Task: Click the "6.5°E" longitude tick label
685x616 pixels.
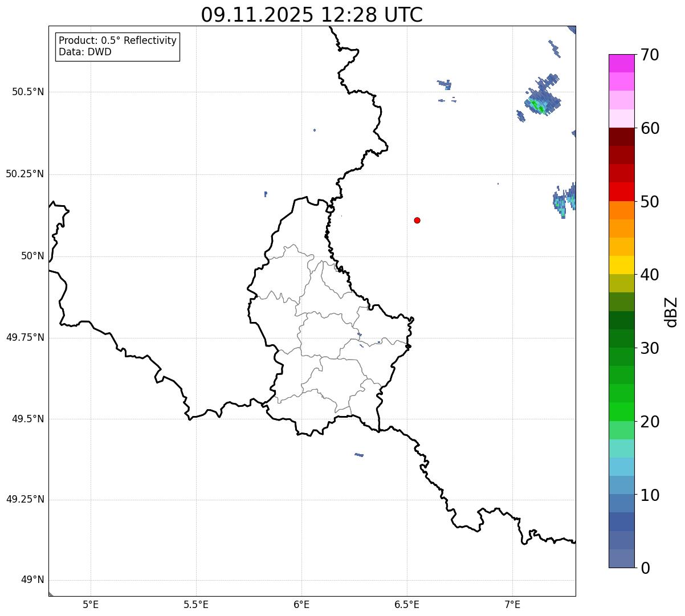Action: [x=407, y=605]
